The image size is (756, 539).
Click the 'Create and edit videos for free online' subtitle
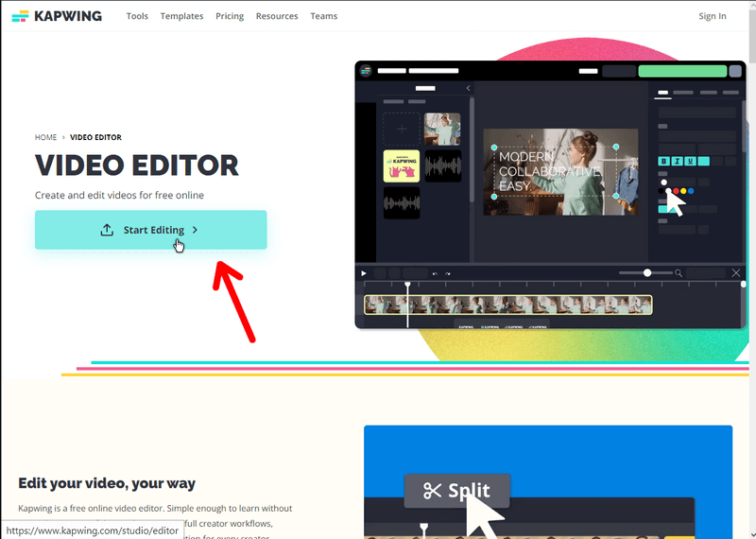119,195
